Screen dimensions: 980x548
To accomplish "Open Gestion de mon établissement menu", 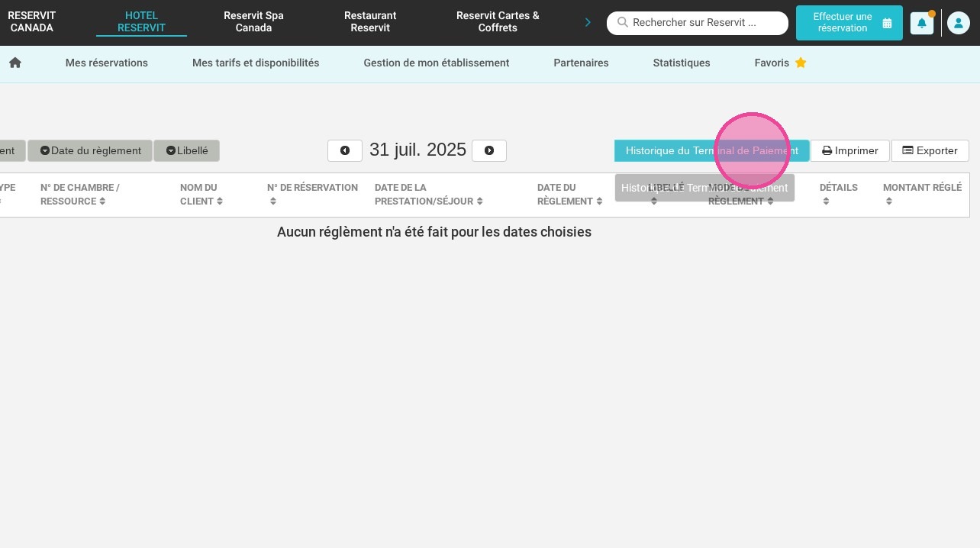I will tap(437, 63).
